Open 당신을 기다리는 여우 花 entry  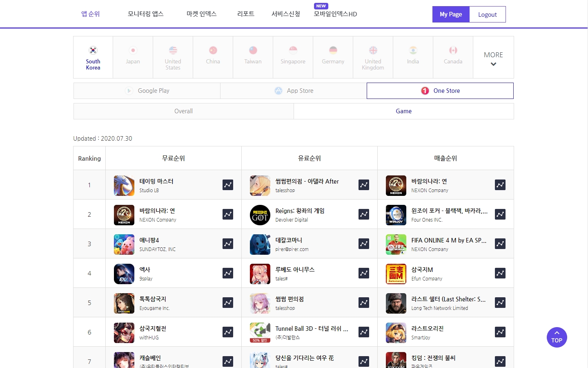pos(304,358)
